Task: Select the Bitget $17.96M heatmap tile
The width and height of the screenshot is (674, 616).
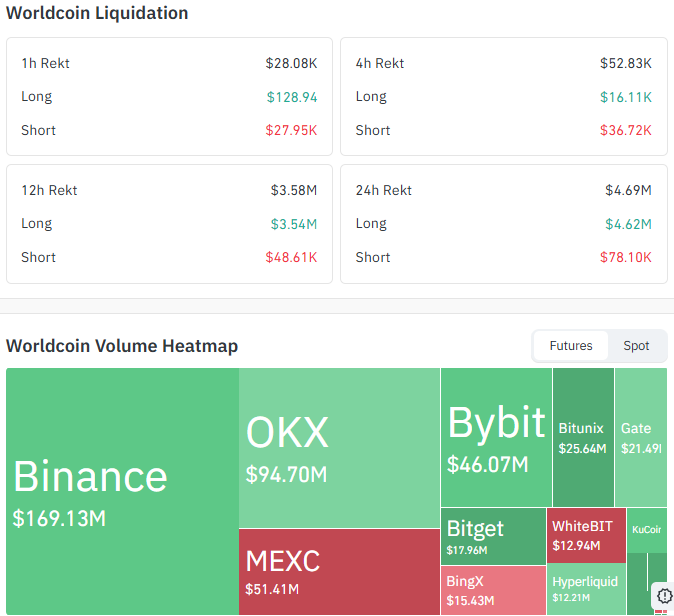Action: 493,536
